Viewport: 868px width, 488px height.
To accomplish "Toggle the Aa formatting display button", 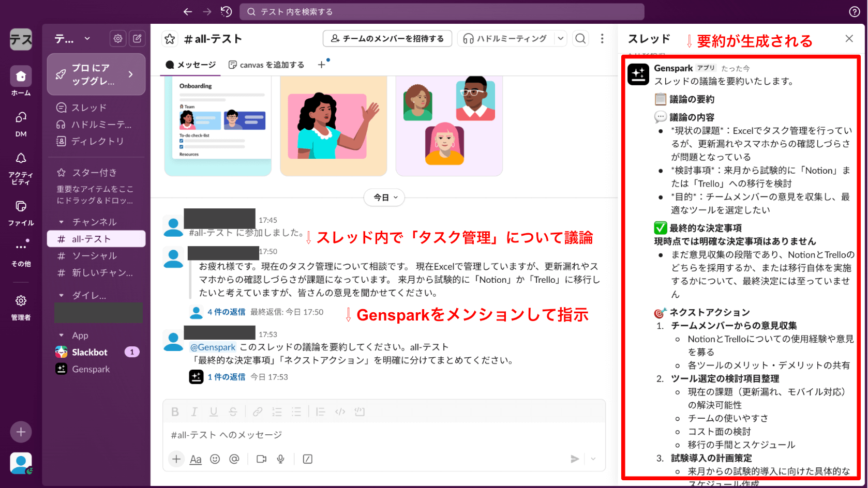I will 196,459.
